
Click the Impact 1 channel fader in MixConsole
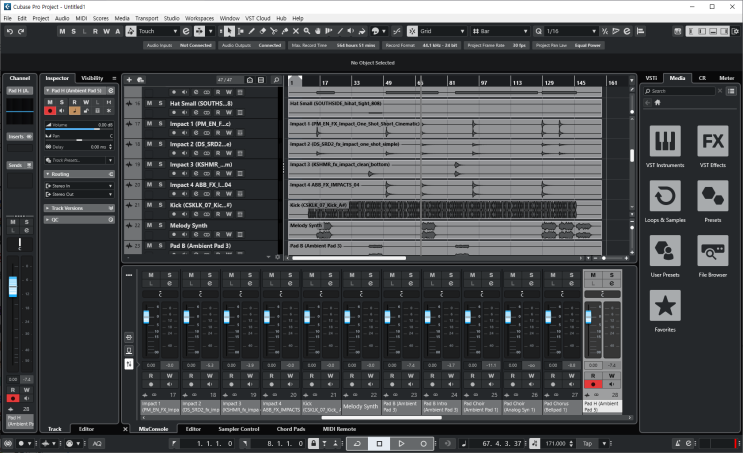point(146,317)
